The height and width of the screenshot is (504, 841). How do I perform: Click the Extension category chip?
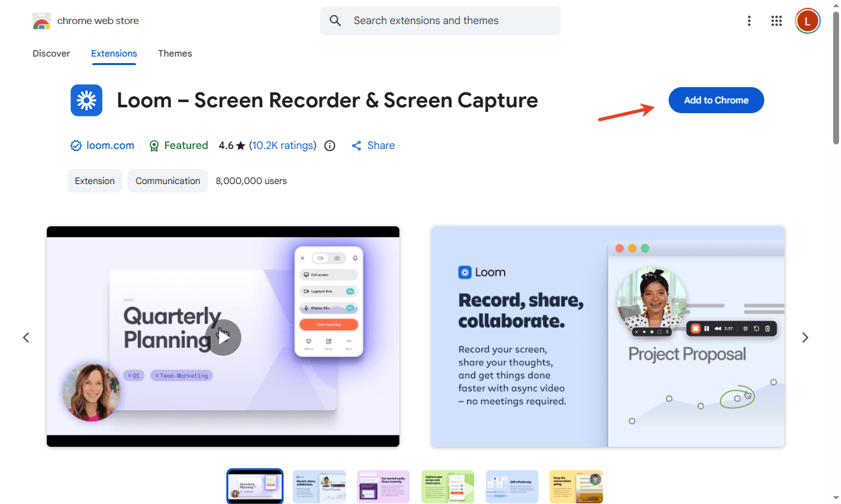pyautogui.click(x=94, y=181)
